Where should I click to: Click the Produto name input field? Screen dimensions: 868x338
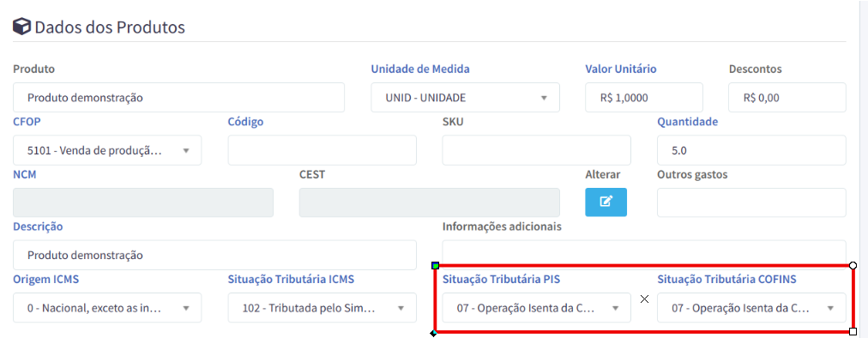click(178, 98)
